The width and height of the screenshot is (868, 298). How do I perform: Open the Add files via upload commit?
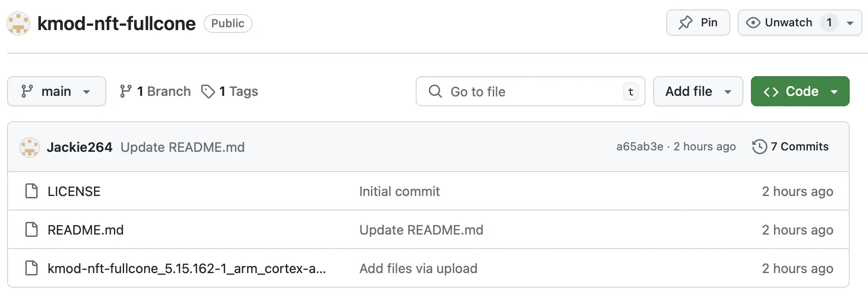418,268
